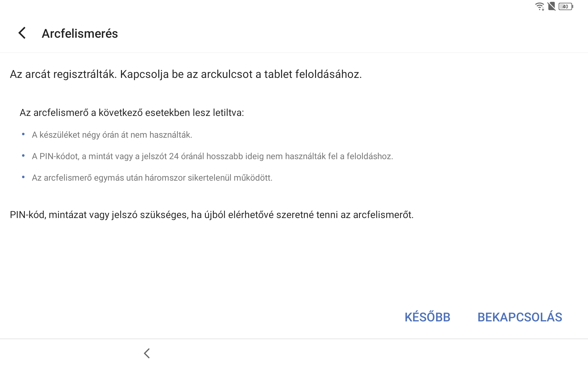Image resolution: width=588 pixels, height=368 pixels.
Task: Click the bullet dot before 'A készüléket négy órán'
Action: 23,134
